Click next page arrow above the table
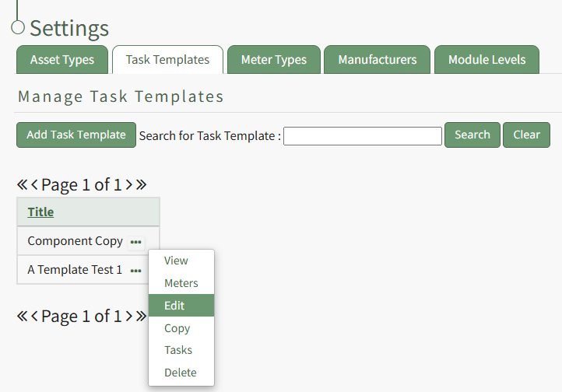The width and height of the screenshot is (562, 392). pyautogui.click(x=128, y=185)
